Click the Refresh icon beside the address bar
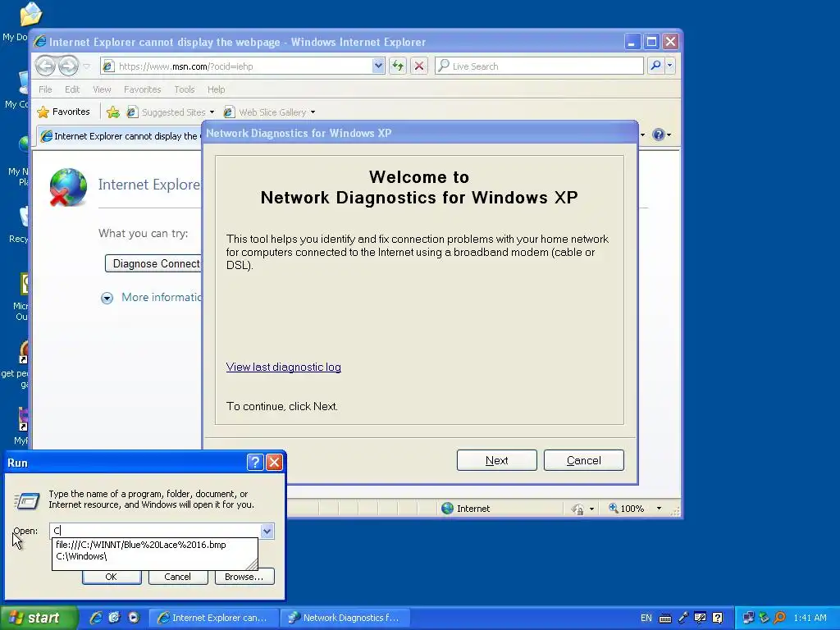Viewport: 840px width, 630px height. click(x=398, y=66)
